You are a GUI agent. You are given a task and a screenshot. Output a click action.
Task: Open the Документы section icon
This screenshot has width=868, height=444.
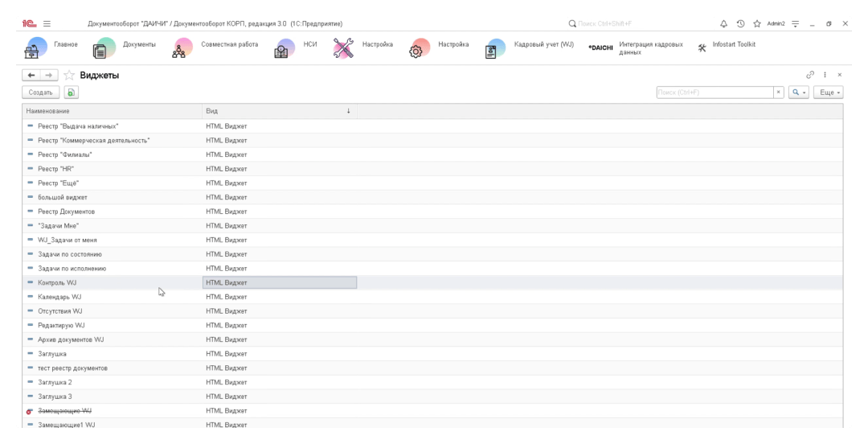point(104,48)
